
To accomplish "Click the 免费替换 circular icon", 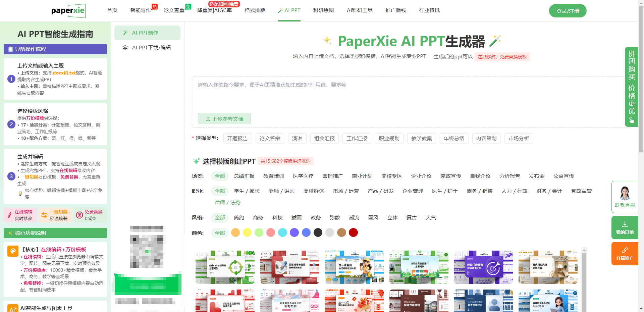I will pos(79,215).
